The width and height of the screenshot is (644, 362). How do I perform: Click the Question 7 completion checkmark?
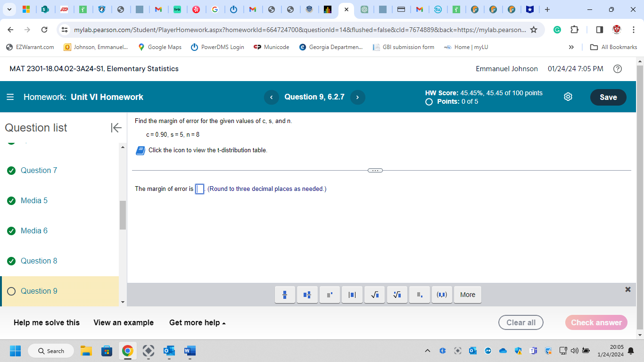pos(11,170)
